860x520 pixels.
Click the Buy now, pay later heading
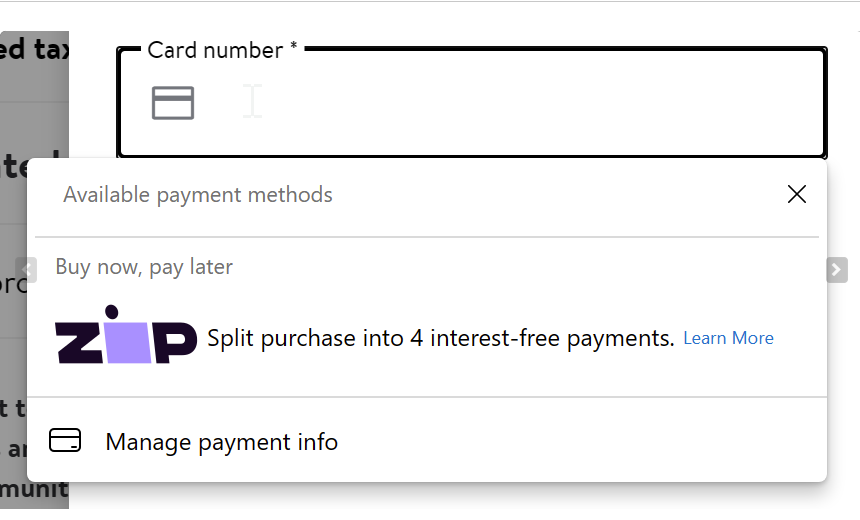pyautogui.click(x=144, y=267)
